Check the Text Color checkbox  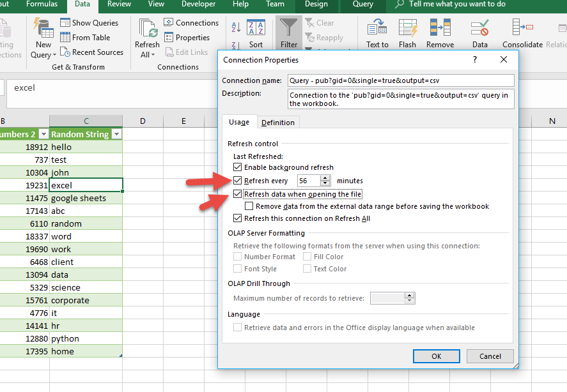coord(307,268)
